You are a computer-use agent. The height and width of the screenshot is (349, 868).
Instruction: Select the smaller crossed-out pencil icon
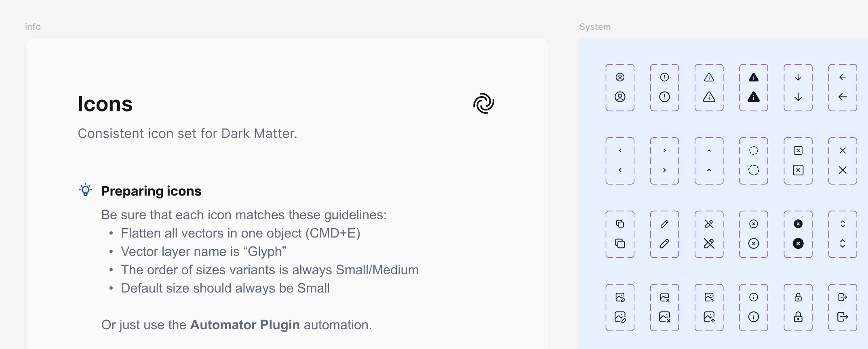(709, 224)
